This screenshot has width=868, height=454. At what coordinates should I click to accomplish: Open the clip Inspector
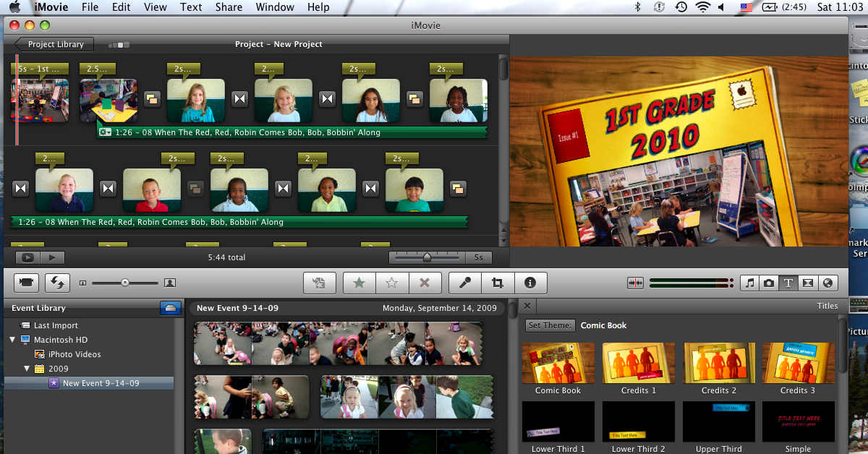[x=530, y=283]
